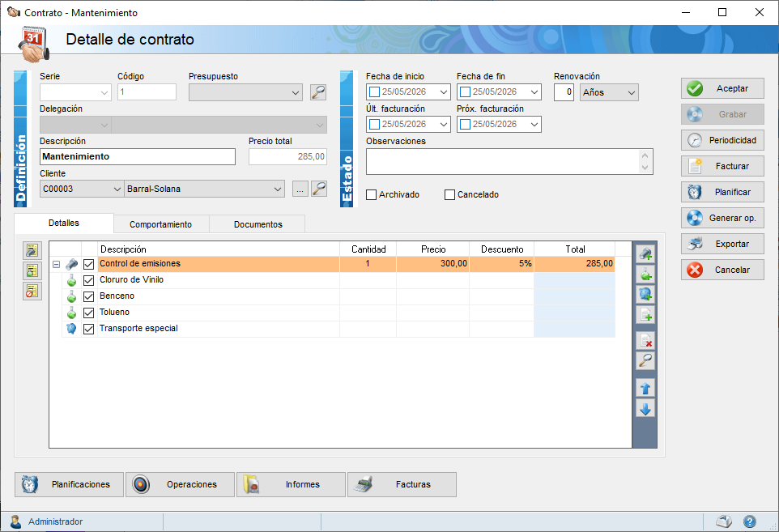Screen dimensions: 779x532
Task: Click into the Descripción field Mantenimiento
Action: 138,156
